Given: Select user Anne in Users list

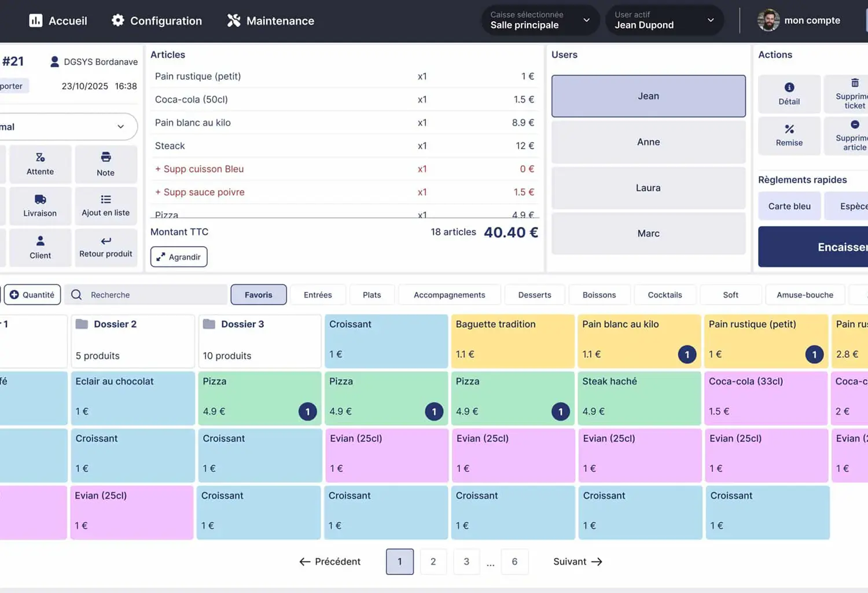Looking at the screenshot, I should [x=648, y=142].
